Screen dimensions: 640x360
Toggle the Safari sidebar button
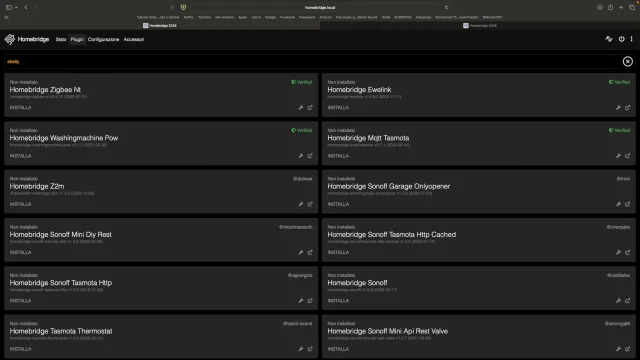tap(9, 7)
